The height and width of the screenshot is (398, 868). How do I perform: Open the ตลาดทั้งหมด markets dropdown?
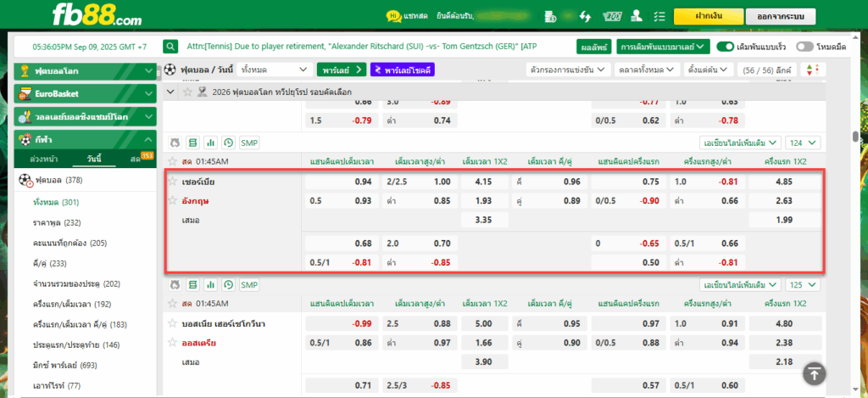point(647,70)
